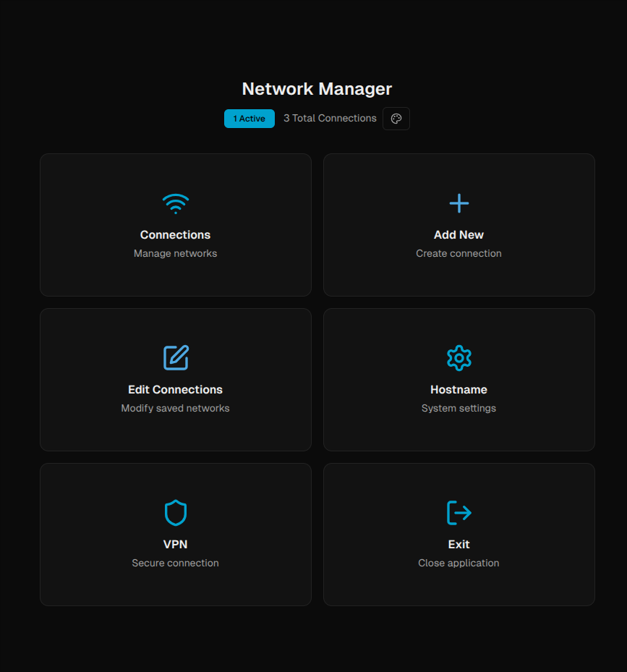Click the 'Create connection' subtitle

pos(458,253)
